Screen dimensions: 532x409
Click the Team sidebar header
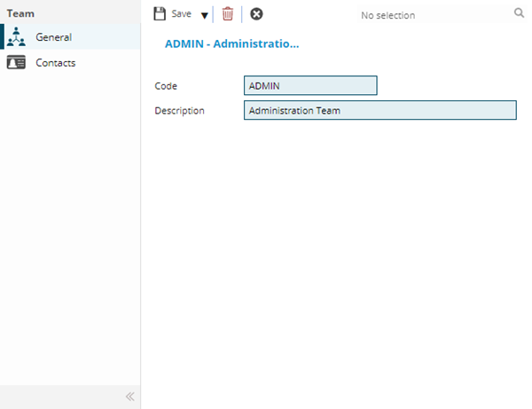[x=21, y=14]
